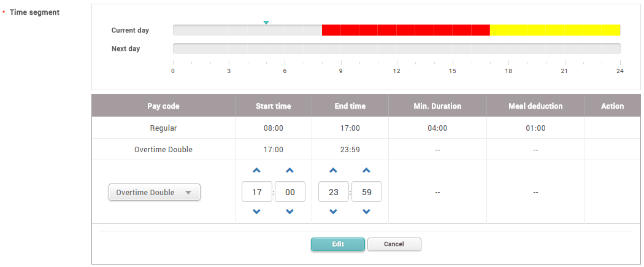The image size is (644, 267).
Task: Increase the start time hour with up arrow
Action: pos(257,171)
